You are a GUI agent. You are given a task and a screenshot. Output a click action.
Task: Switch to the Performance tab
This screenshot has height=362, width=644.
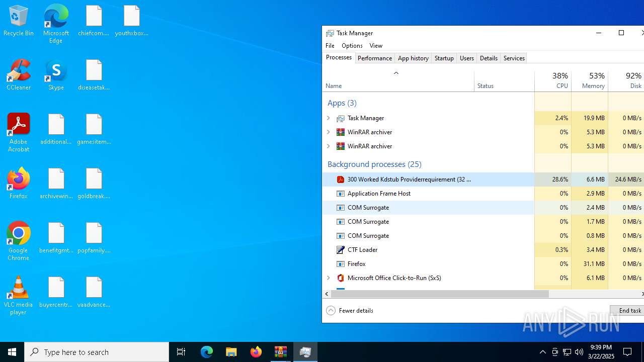(x=375, y=58)
